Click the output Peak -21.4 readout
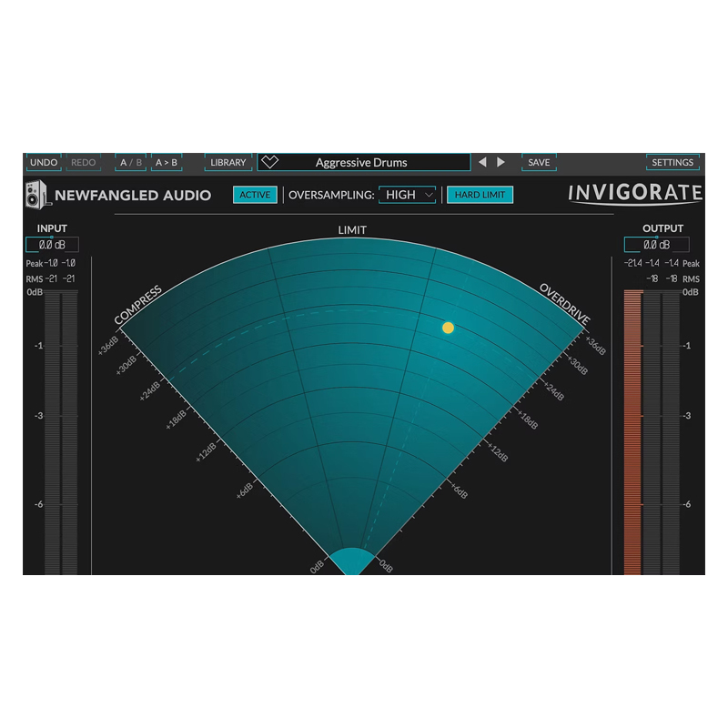 [632, 263]
